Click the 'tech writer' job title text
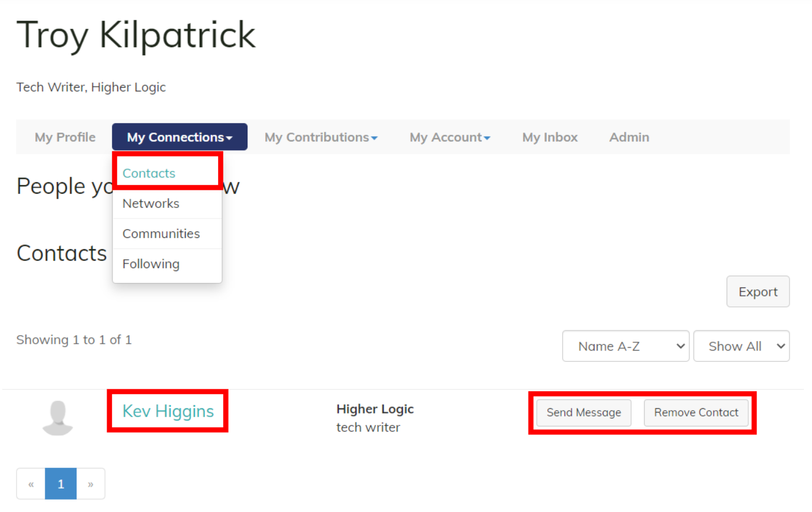This screenshot has height=512, width=812. click(368, 428)
